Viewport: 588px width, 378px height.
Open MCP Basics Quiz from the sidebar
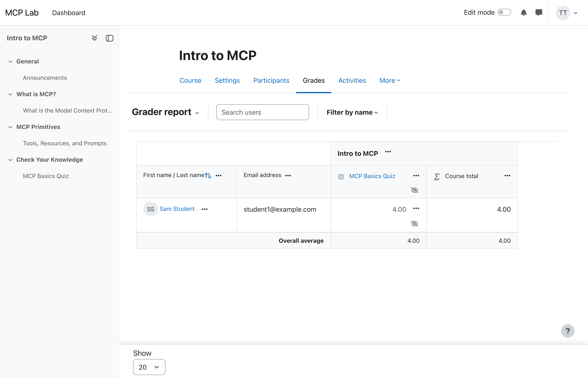[x=46, y=176]
